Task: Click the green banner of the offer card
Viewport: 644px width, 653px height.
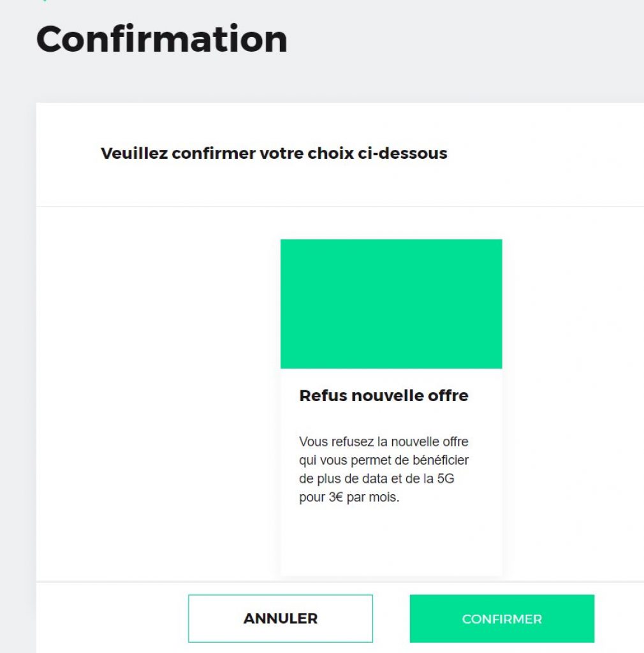Action: click(391, 304)
